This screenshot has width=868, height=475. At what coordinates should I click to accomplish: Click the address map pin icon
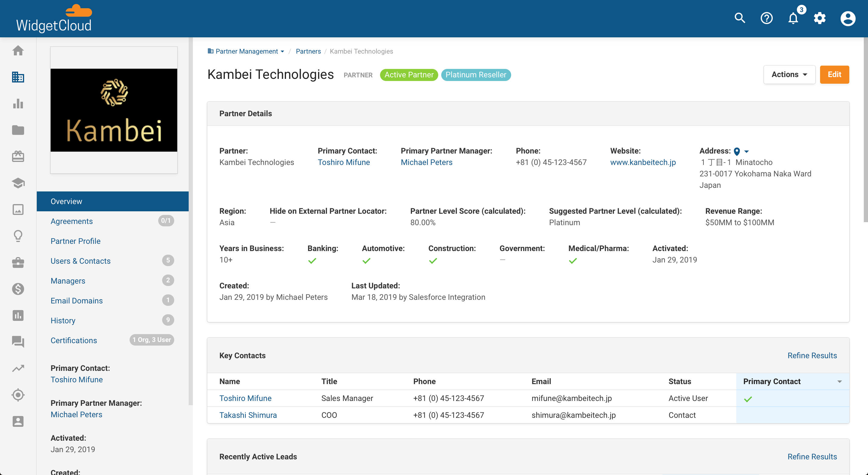click(737, 151)
